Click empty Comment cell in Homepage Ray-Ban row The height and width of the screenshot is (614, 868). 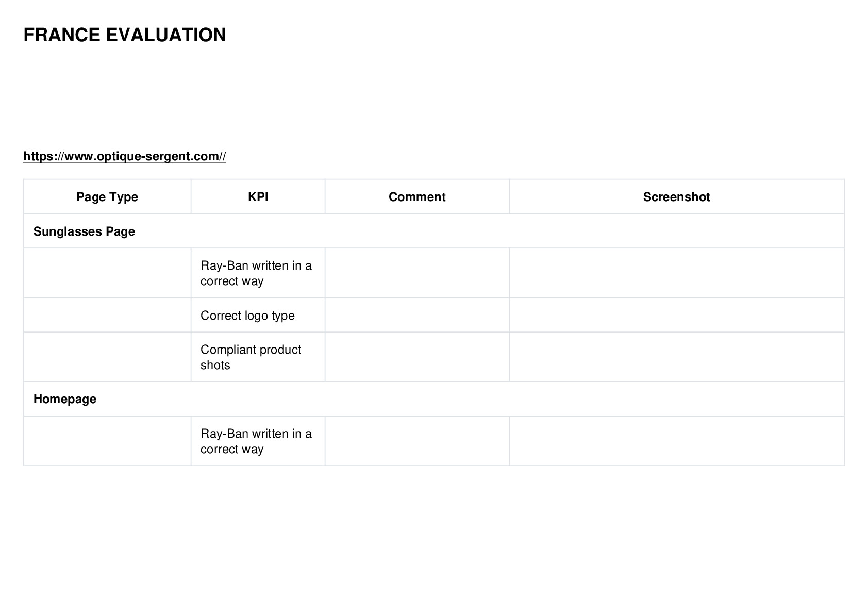tap(417, 441)
